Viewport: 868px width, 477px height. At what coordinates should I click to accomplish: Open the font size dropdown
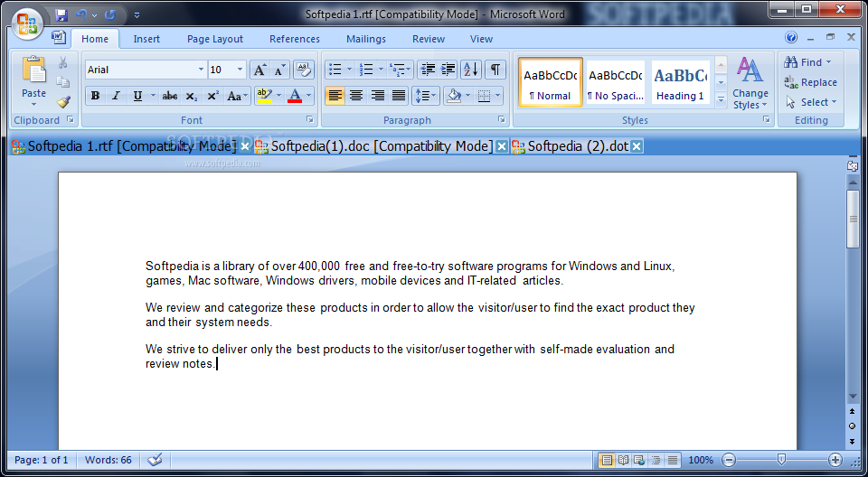point(241,70)
